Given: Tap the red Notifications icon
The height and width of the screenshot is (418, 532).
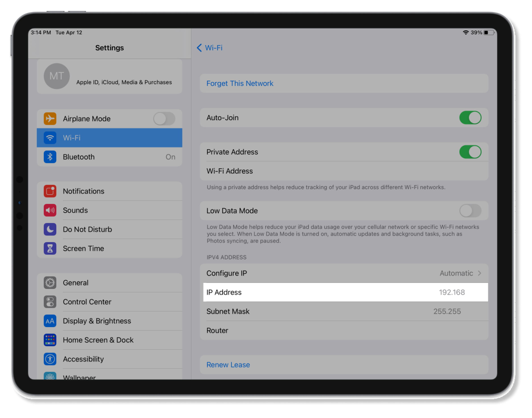Looking at the screenshot, I should coord(50,191).
